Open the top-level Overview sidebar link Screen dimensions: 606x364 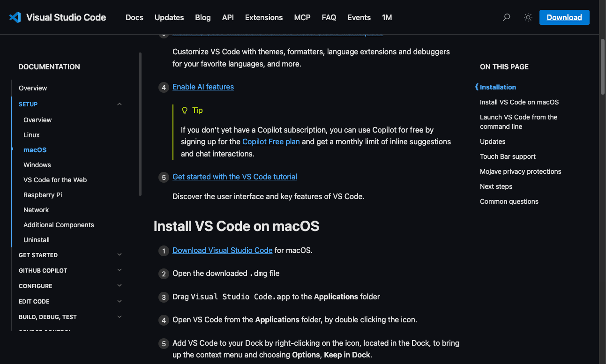pyautogui.click(x=33, y=88)
